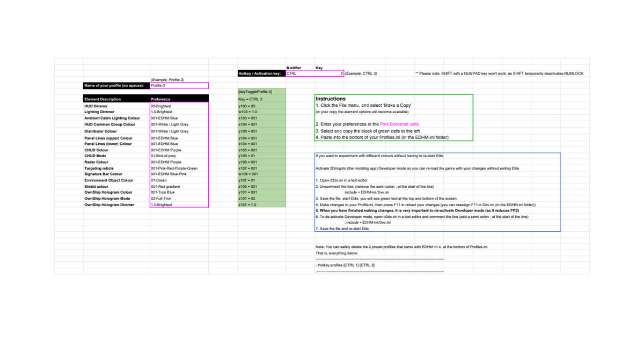Select the Profile-3 name input cell
This screenshot has width=644, height=338.
[179, 85]
